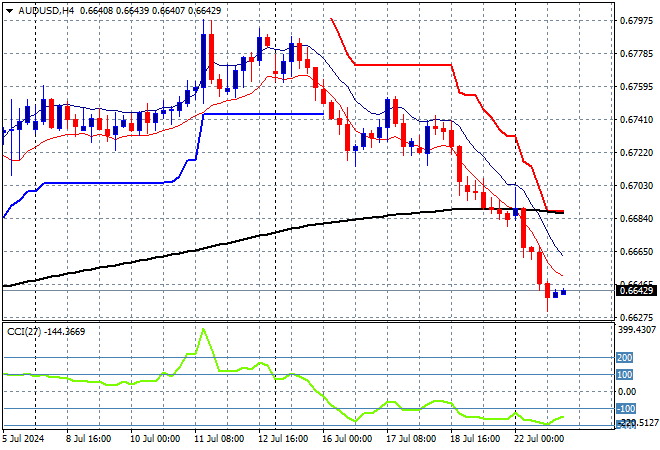Click the triangle arrow beside AUDUSD,H4

[8, 9]
